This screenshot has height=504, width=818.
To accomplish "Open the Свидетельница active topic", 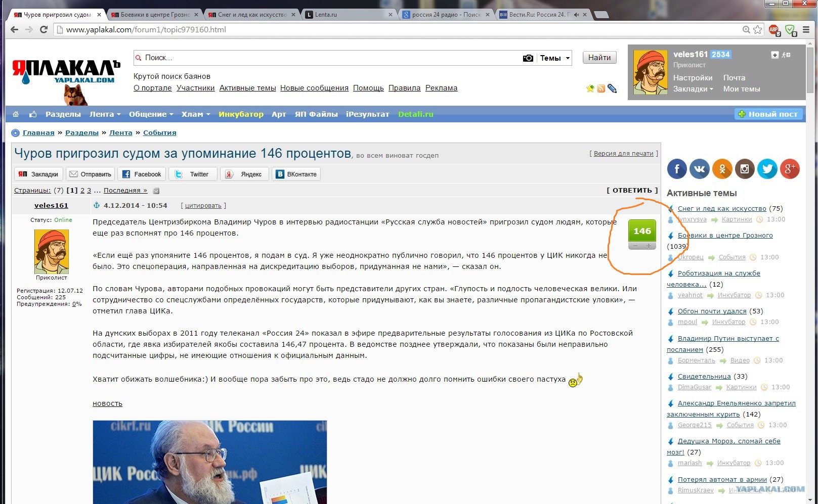I will point(704,377).
